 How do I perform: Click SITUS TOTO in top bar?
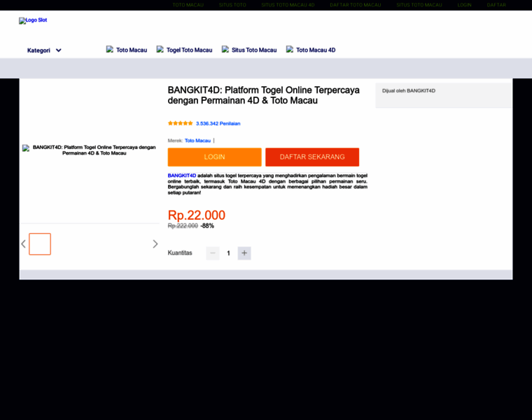pos(232,5)
